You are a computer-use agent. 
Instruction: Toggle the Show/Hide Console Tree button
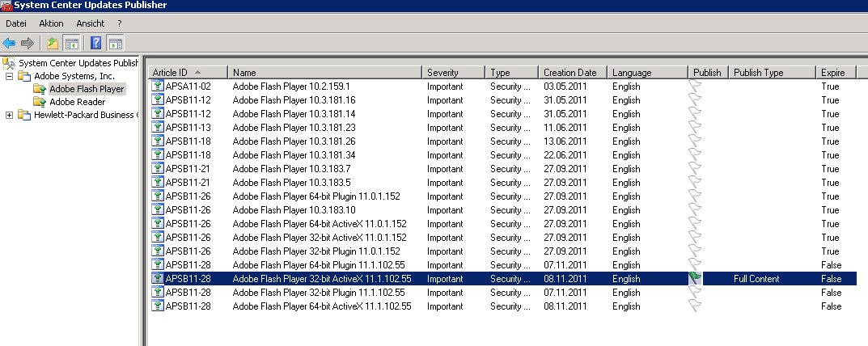click(71, 43)
